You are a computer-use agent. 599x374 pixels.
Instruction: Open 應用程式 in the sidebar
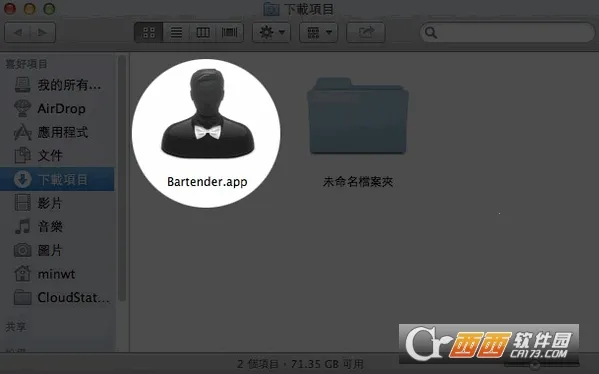(57, 132)
